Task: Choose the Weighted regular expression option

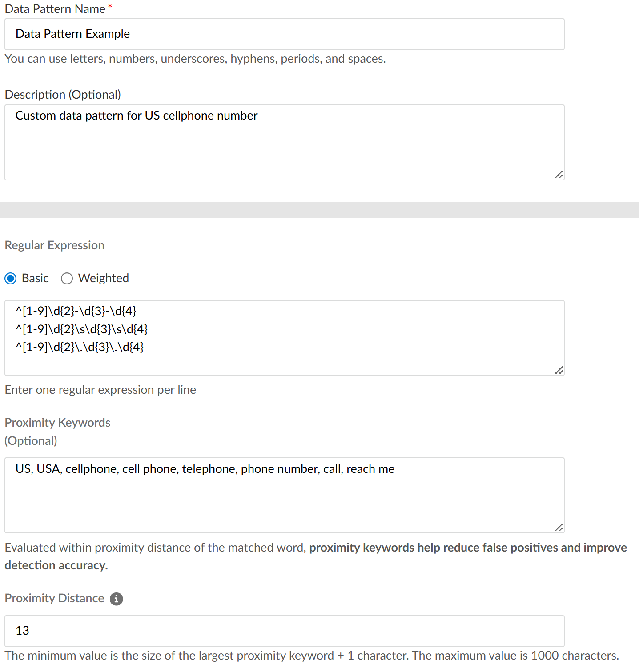Action: click(67, 279)
